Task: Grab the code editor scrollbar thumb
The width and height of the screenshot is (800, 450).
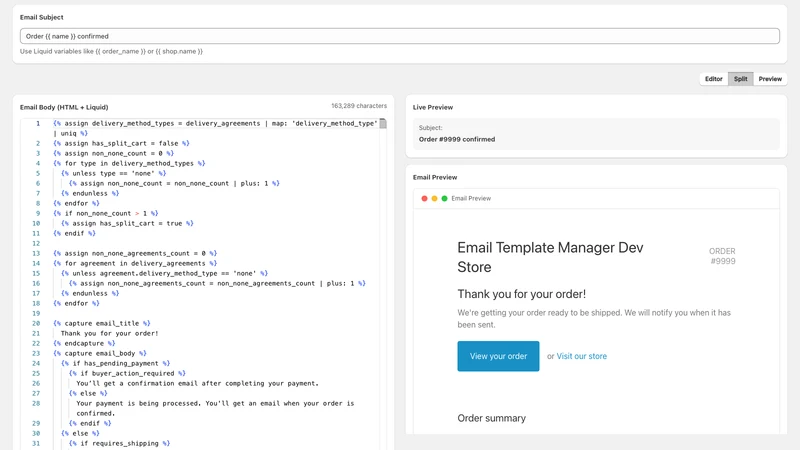Action: tap(383, 123)
